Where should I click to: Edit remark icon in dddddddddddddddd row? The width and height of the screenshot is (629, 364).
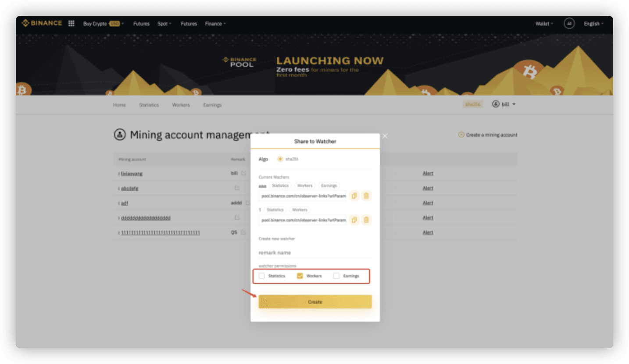click(237, 218)
